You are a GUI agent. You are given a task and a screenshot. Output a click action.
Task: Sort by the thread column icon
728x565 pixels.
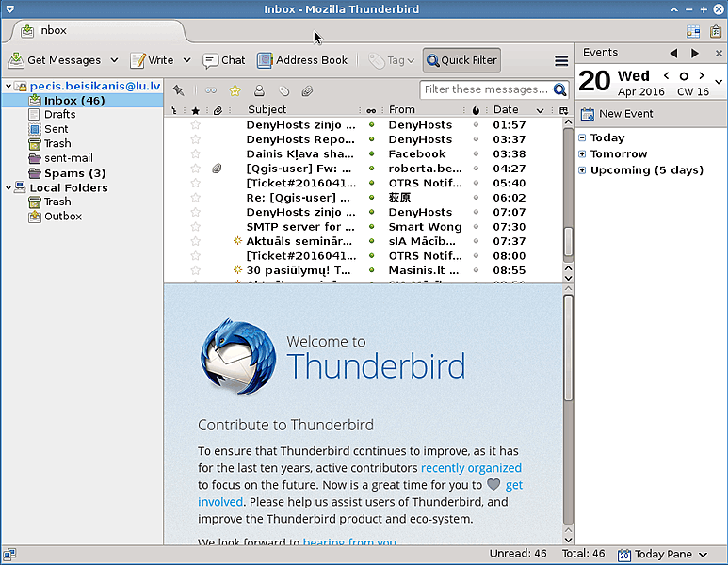tap(174, 110)
